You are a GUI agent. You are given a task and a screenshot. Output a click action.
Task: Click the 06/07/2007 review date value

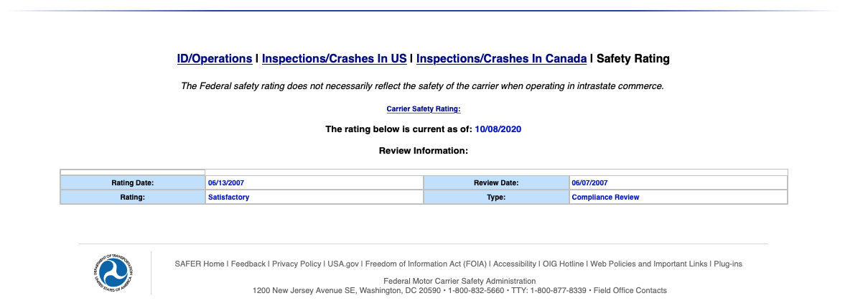(589, 183)
